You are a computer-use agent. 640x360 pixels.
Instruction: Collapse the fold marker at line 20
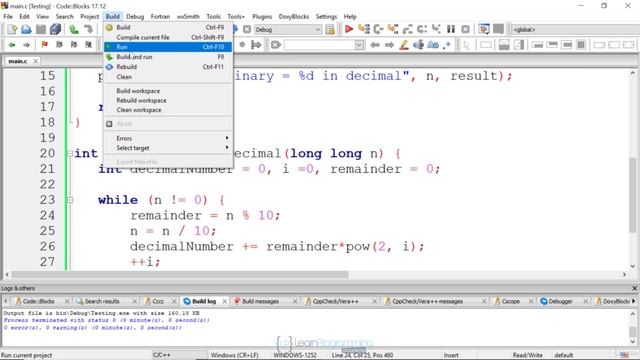(x=70, y=153)
